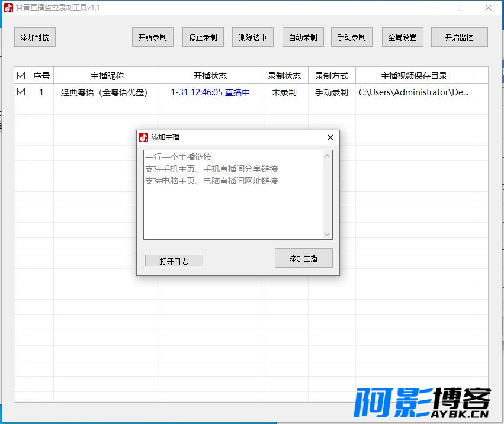Screen dimensions: 504x424
Task: Click the 添加链接 button
Action: pos(35,37)
